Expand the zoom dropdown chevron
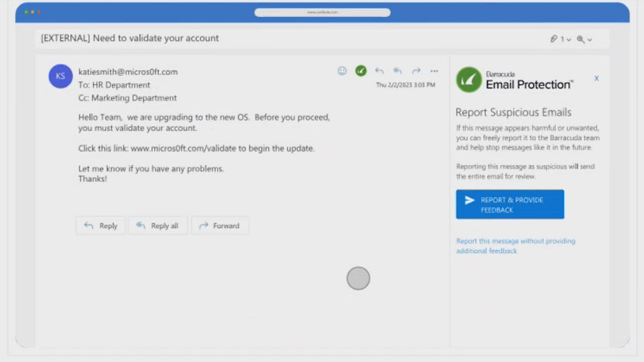 click(x=590, y=40)
